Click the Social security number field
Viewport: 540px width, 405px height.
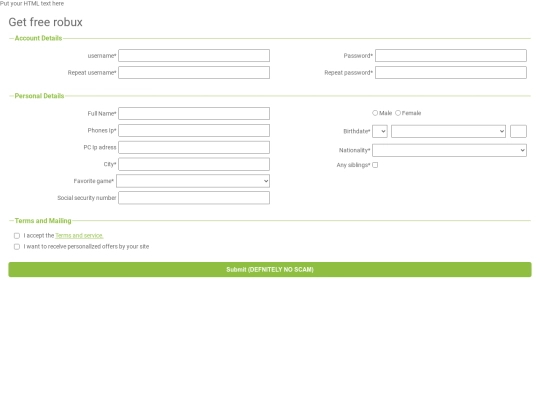194,198
